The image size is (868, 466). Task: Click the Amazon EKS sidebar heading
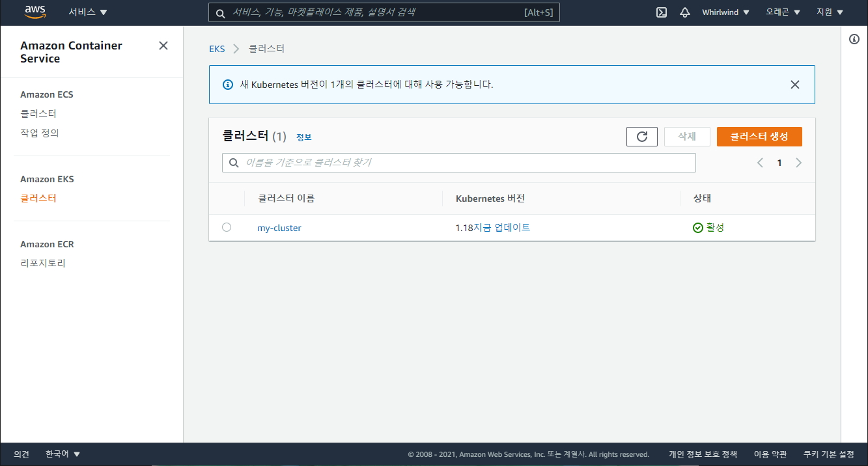click(47, 179)
